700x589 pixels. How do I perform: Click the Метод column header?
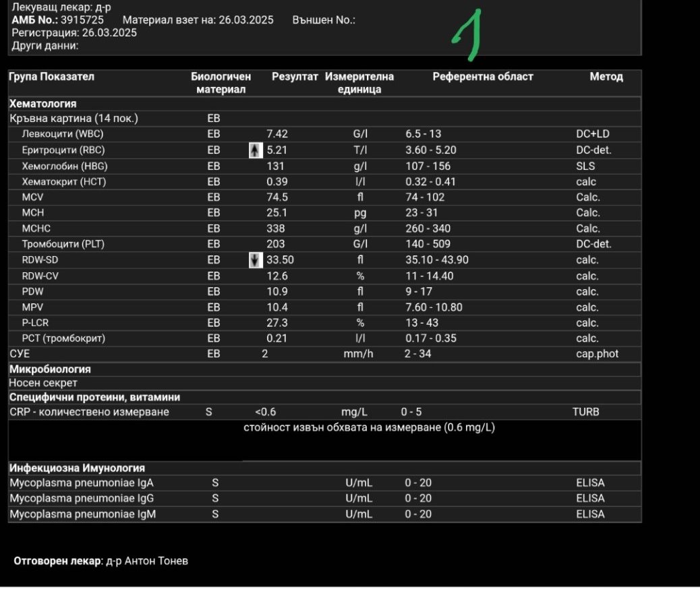606,77
